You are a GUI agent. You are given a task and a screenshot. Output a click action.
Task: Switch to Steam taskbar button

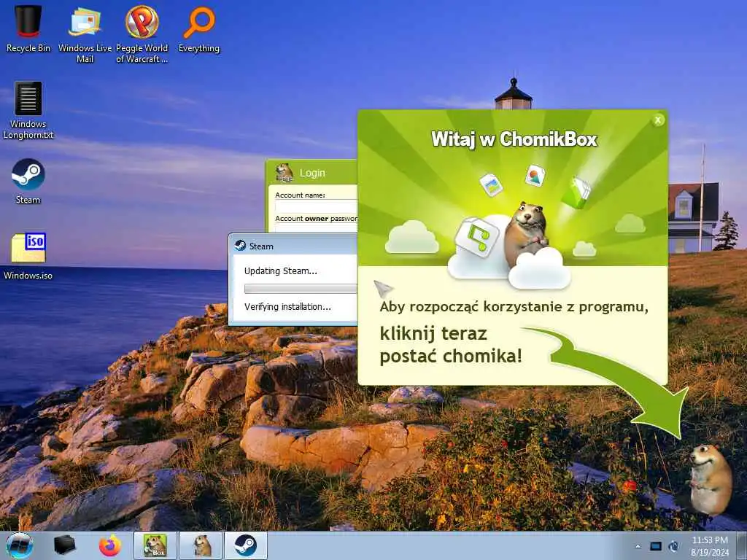click(x=246, y=545)
